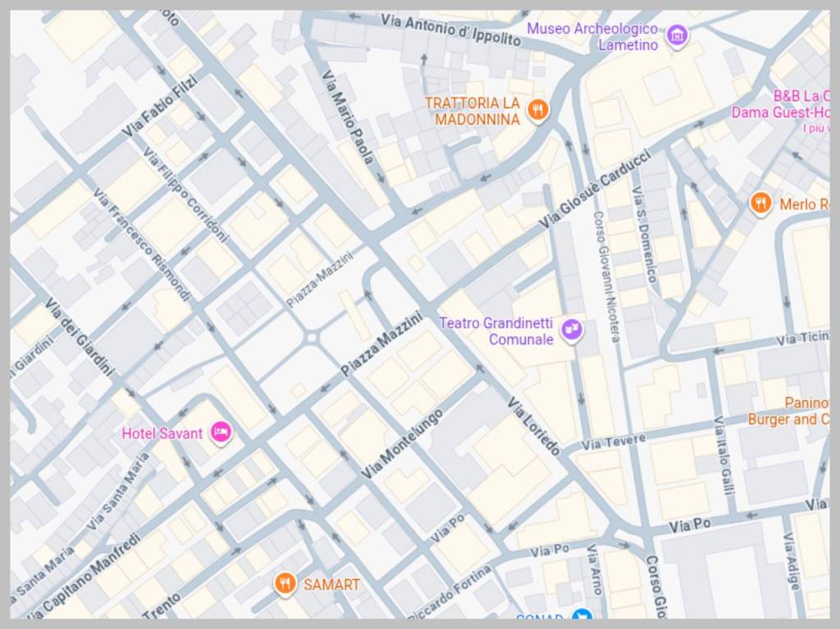Select the SAMART restaurant marker icon
This screenshot has height=629, width=840.
click(285, 583)
